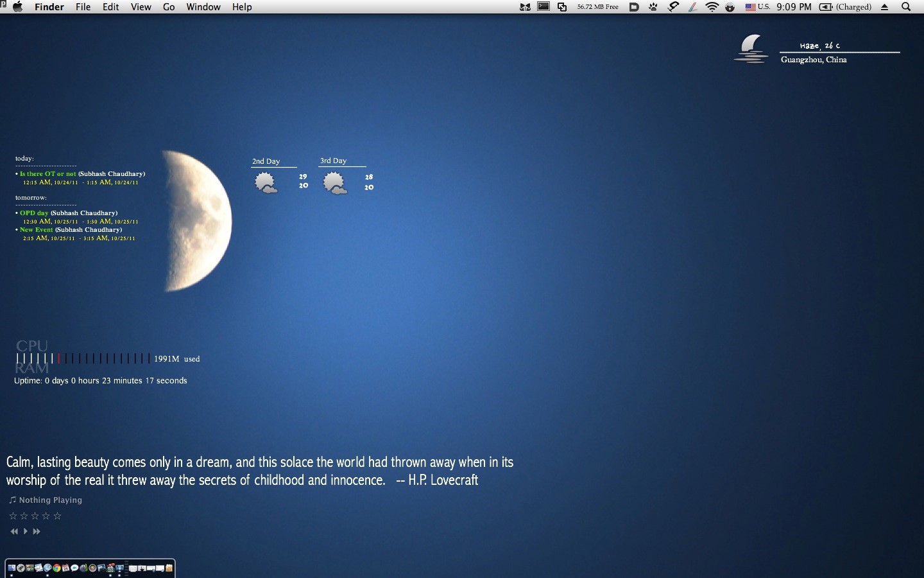Image resolution: width=924 pixels, height=578 pixels.
Task: Click the Wi-Fi status icon
Action: pyautogui.click(x=712, y=7)
